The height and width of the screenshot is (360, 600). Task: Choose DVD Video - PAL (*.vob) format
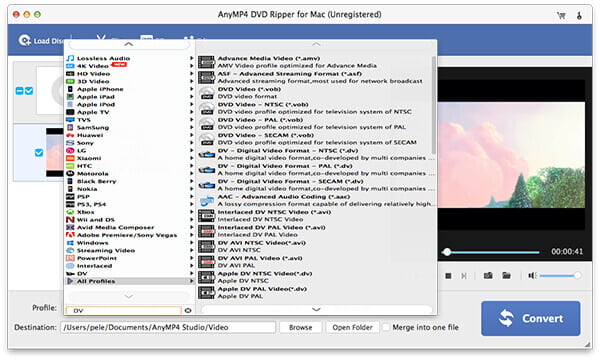tap(316, 124)
